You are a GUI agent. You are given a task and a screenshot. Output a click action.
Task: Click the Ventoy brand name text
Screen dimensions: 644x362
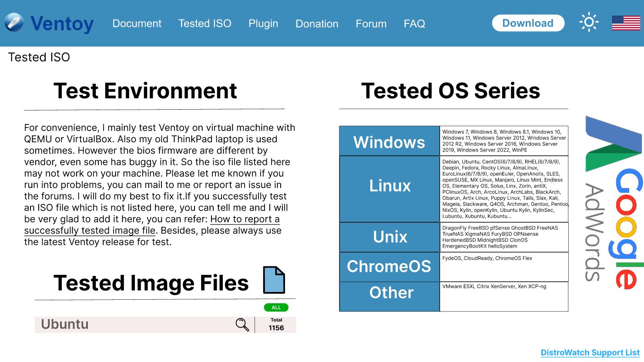point(62,23)
